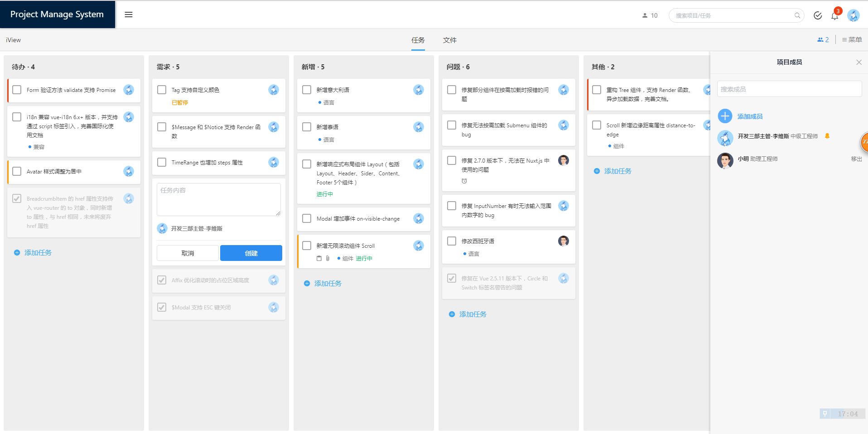The image size is (868, 434).
Task: Click alarm clock icon on Nuxt.js task
Action: [464, 181]
